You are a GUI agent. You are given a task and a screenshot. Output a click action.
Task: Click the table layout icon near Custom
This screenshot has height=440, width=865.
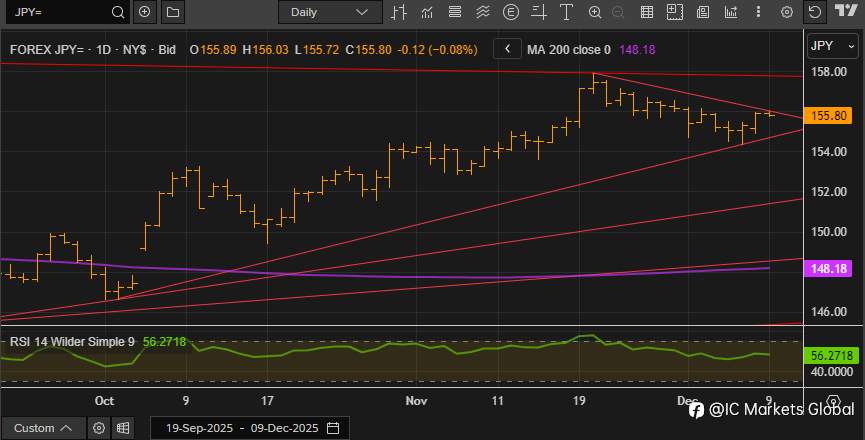tap(123, 428)
